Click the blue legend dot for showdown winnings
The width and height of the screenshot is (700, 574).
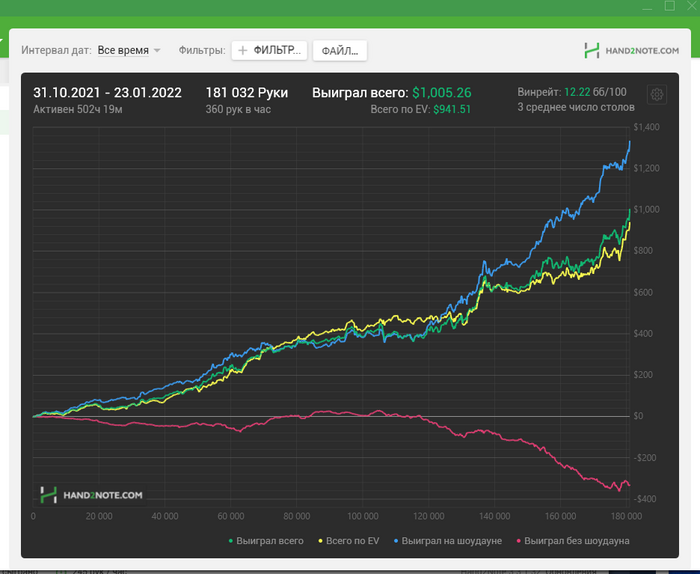point(396,541)
